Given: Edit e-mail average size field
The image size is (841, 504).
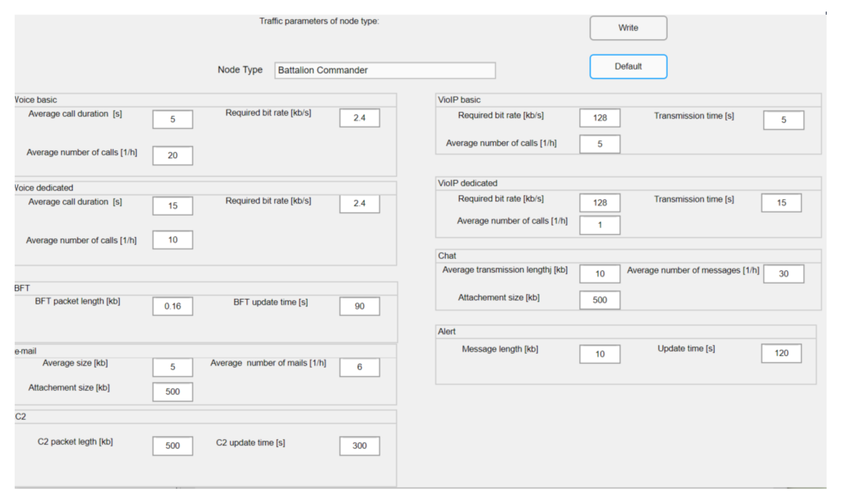Looking at the screenshot, I should click(x=173, y=367).
